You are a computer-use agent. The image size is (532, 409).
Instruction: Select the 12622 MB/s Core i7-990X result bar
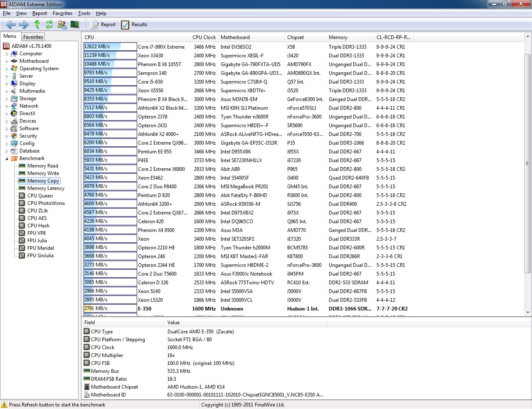click(x=110, y=47)
